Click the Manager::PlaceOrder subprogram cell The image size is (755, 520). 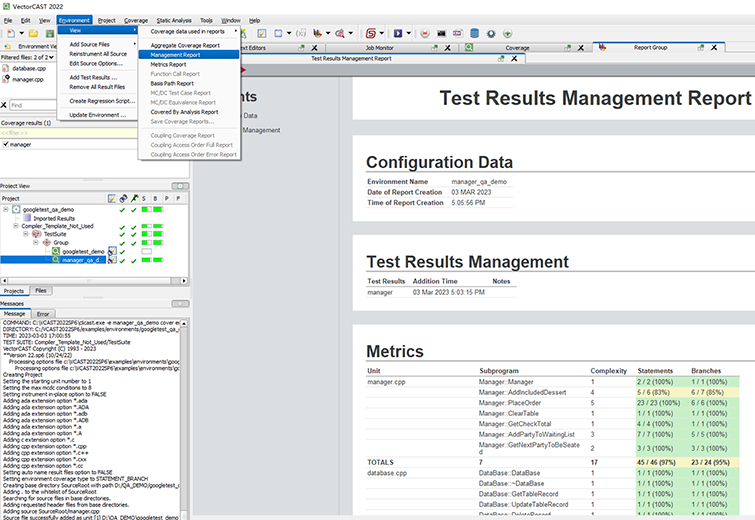[509, 403]
